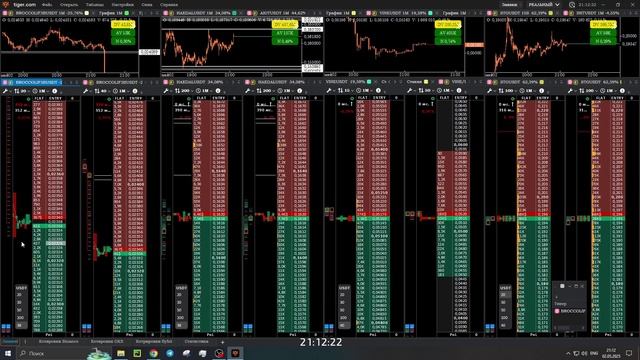Select 30 USDT size in BROCCOLIF3BUSDT -1 panel
The image size is (640, 360).
point(20,302)
